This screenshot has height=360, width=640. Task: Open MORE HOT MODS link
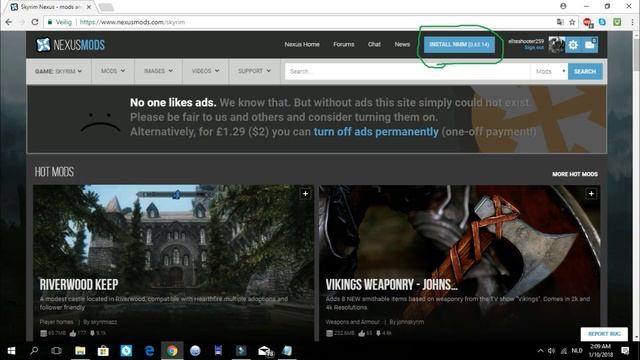click(575, 174)
